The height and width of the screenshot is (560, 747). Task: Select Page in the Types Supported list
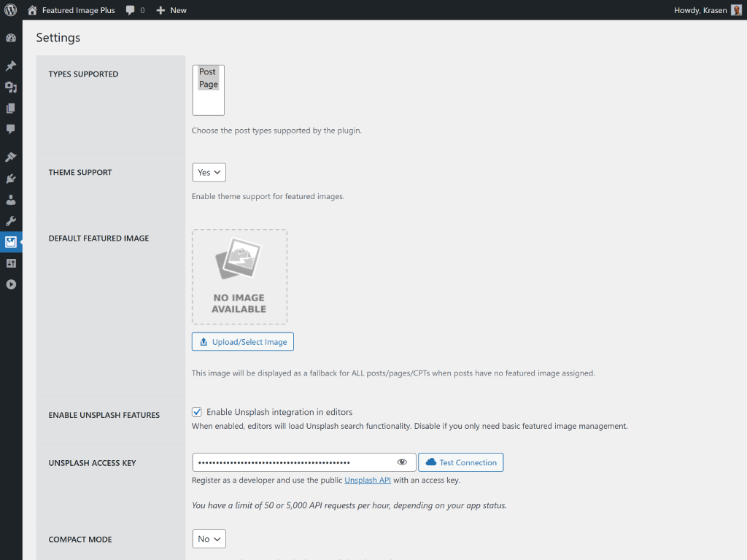208,84
